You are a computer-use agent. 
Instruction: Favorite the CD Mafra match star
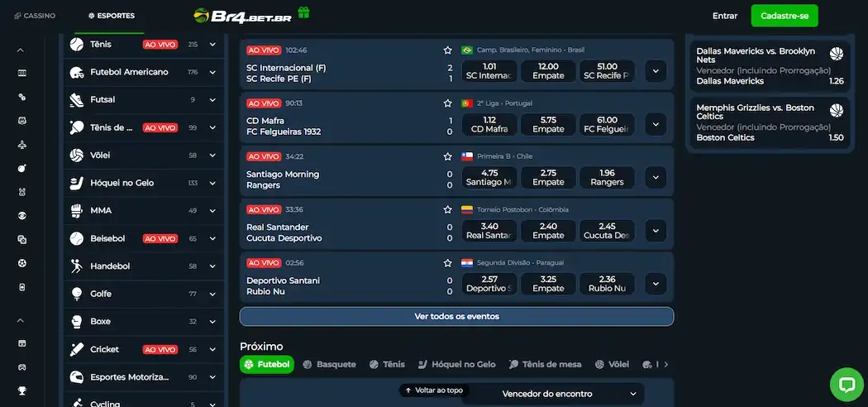point(448,103)
